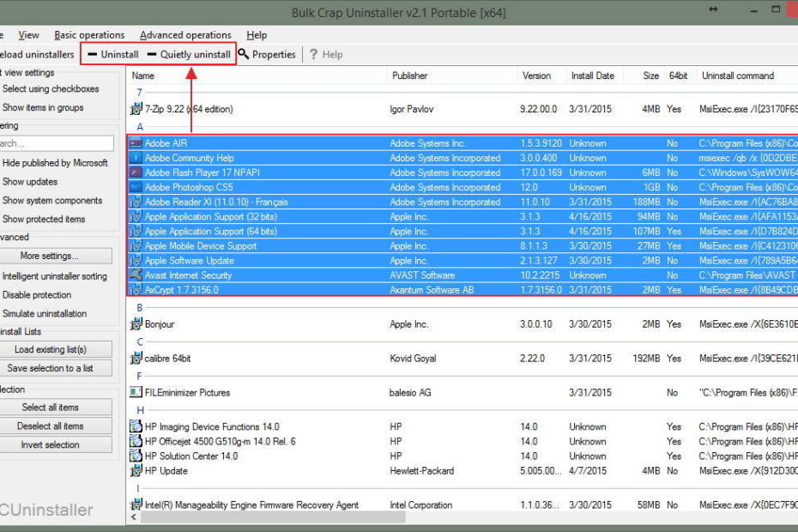Viewport: 798px width, 532px height.
Task: Open the Help menu
Action: [257, 35]
